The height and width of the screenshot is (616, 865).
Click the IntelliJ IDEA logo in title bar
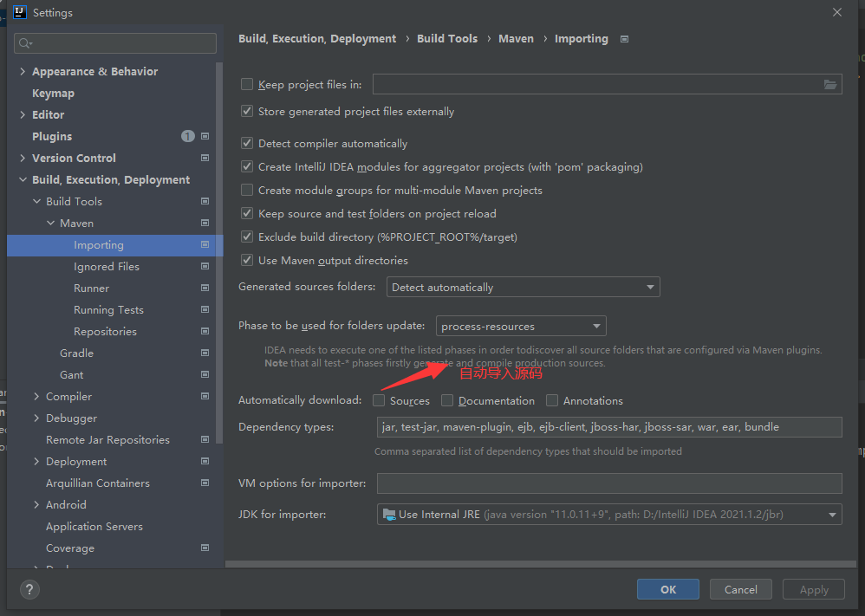20,11
